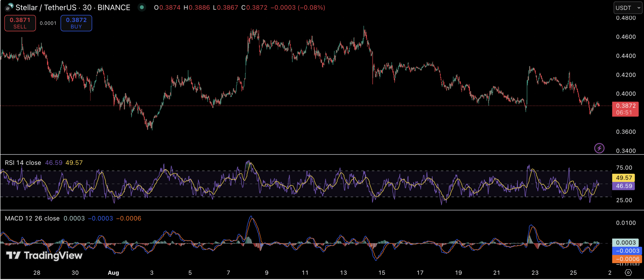Viewport: 644px width, 280px height.
Task: Click the 0.4800 price scale label
Action: 626,18
